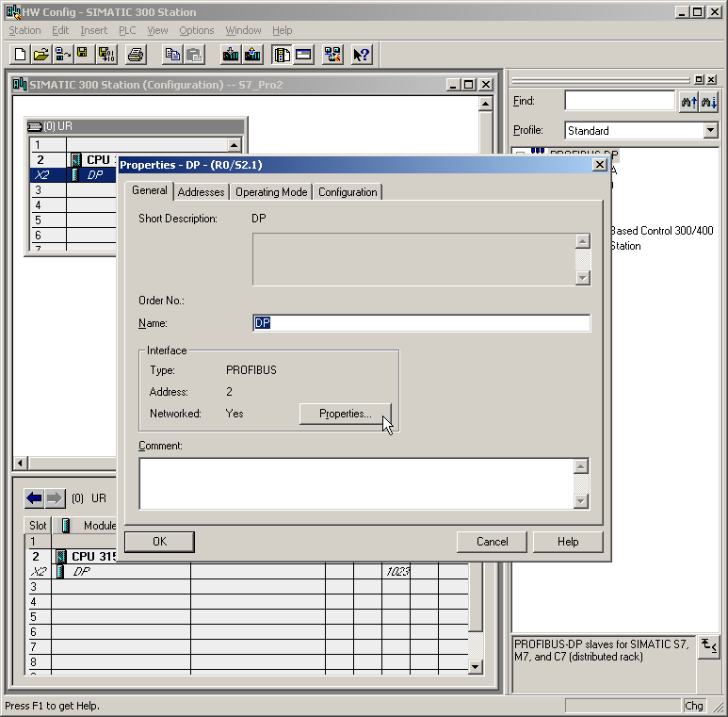Select slot 2 CPU row in the rack
The height and width of the screenshot is (717, 728).
tap(73, 160)
